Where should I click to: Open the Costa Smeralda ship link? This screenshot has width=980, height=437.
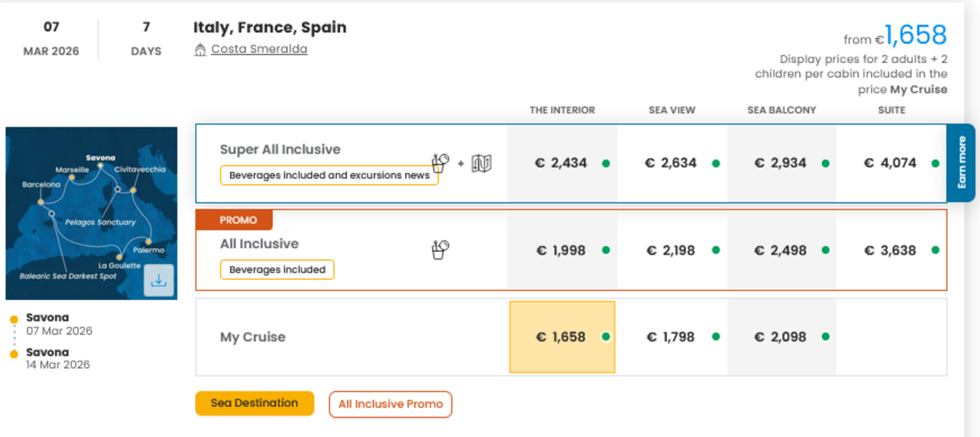tap(259, 49)
